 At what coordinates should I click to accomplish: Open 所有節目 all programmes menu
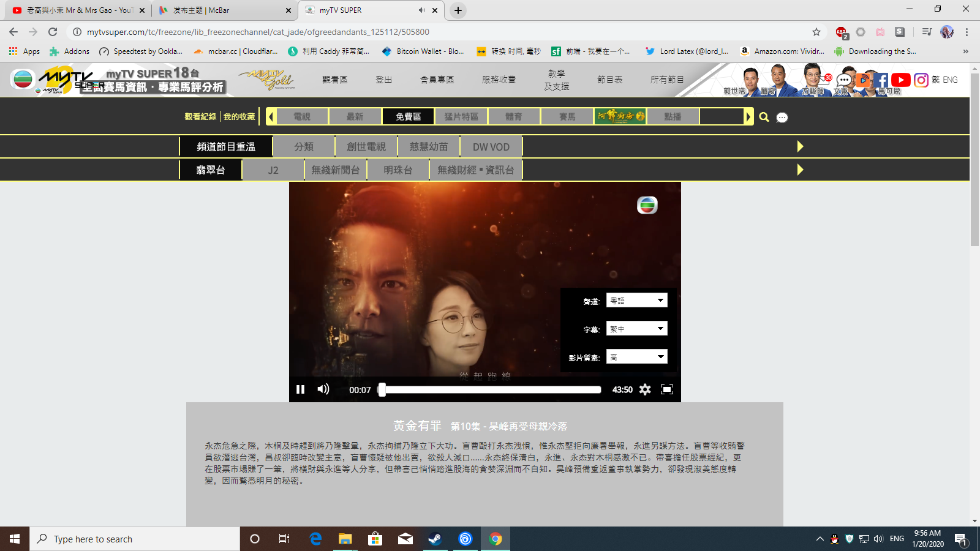click(x=667, y=80)
